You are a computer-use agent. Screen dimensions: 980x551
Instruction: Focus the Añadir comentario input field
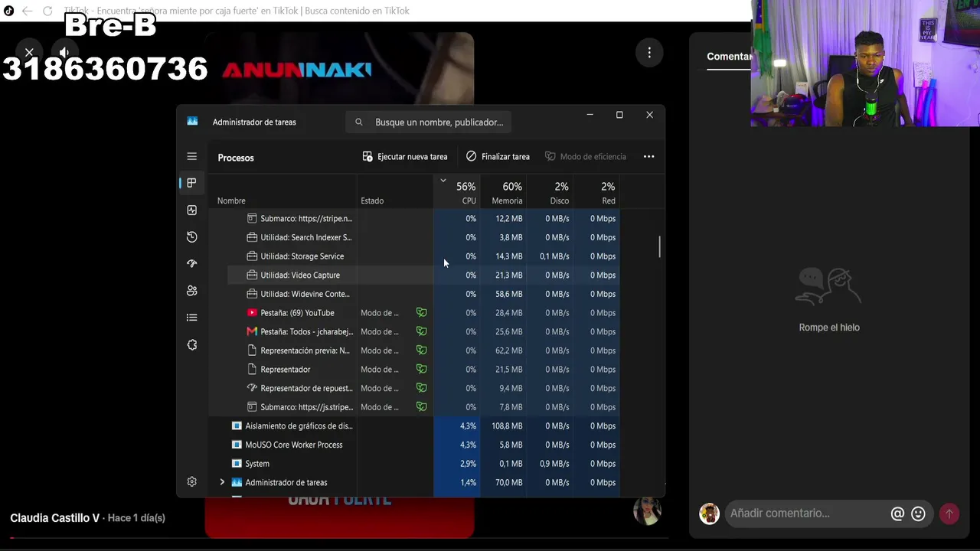(x=806, y=514)
